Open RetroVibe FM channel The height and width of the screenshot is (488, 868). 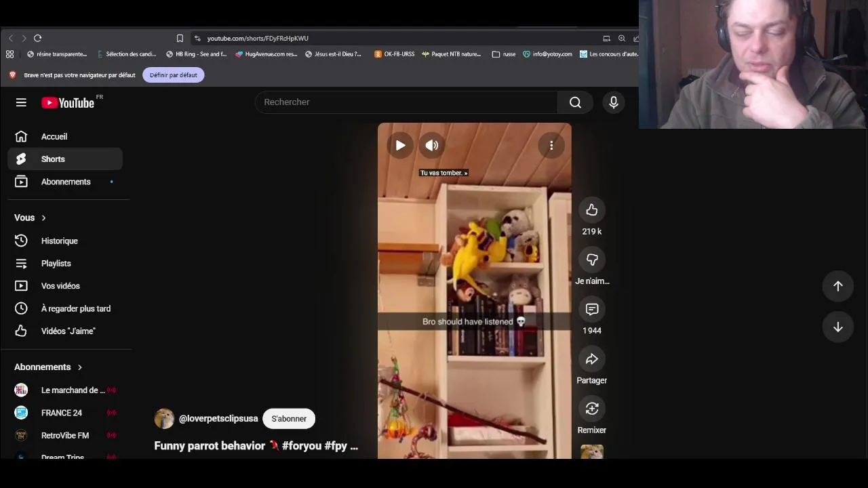click(x=65, y=435)
